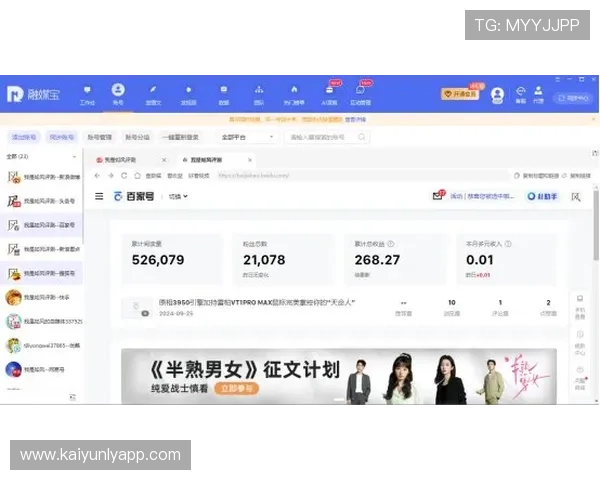
Task: Click the search magnifier icon in account search
Action: (x=362, y=137)
